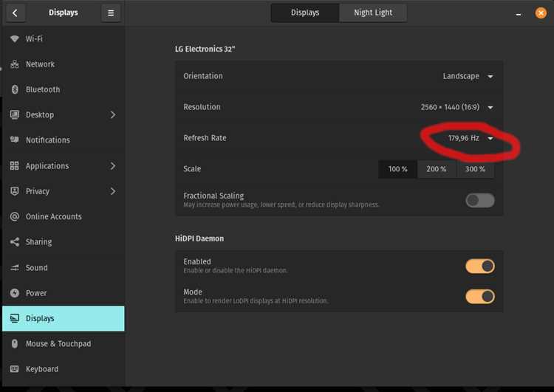Set scale to 200 %
The image size is (554, 392).
point(437,169)
